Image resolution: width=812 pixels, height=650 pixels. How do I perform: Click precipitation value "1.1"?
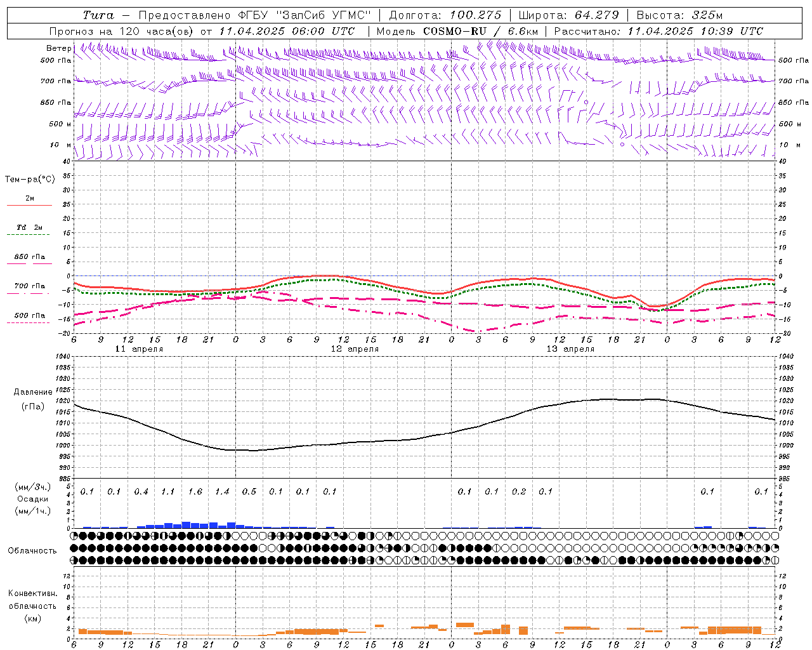[168, 491]
